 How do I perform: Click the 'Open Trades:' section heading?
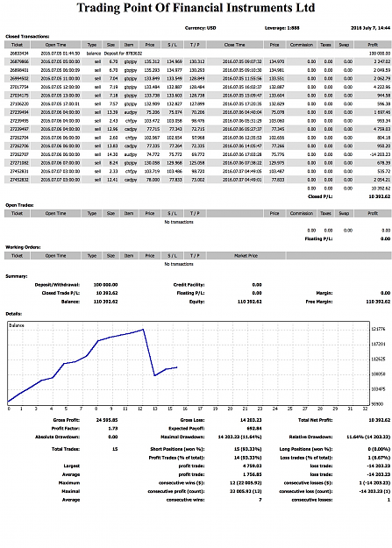pyautogui.click(x=19, y=205)
